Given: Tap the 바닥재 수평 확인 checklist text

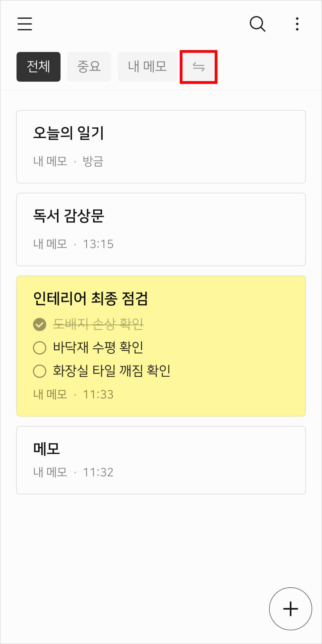Looking at the screenshot, I should point(98,348).
